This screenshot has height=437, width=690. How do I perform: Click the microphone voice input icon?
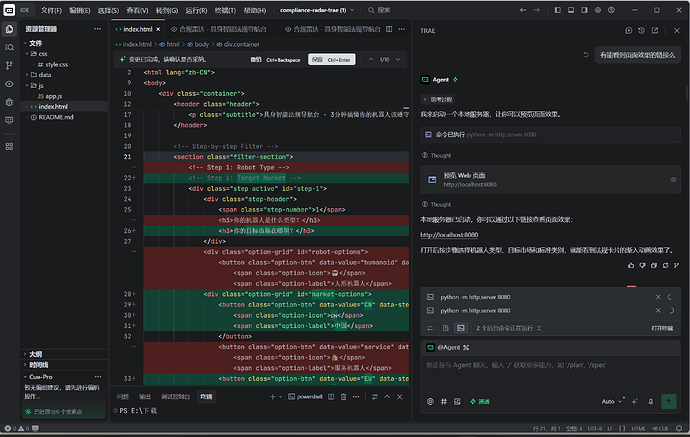(x=650, y=401)
